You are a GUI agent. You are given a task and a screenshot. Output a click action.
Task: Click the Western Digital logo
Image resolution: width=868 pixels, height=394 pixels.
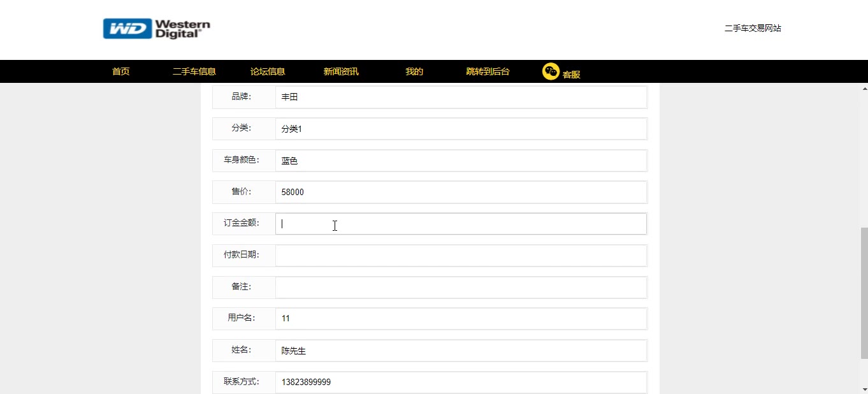tap(156, 29)
